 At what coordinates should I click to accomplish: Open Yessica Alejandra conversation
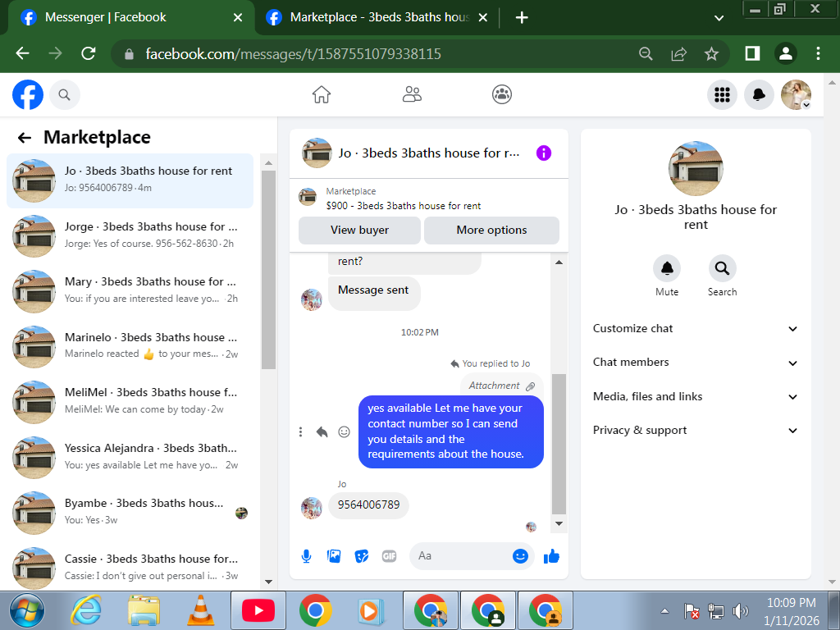(130, 457)
